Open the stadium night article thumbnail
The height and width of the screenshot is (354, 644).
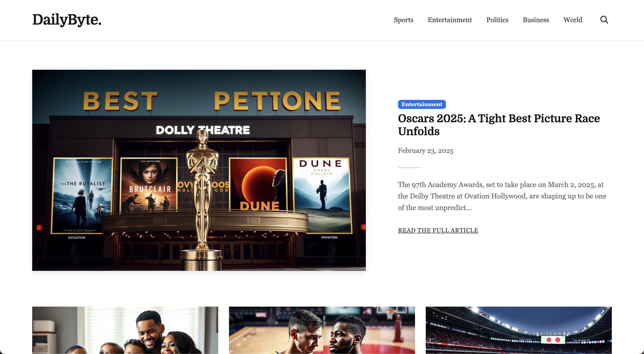click(x=519, y=330)
